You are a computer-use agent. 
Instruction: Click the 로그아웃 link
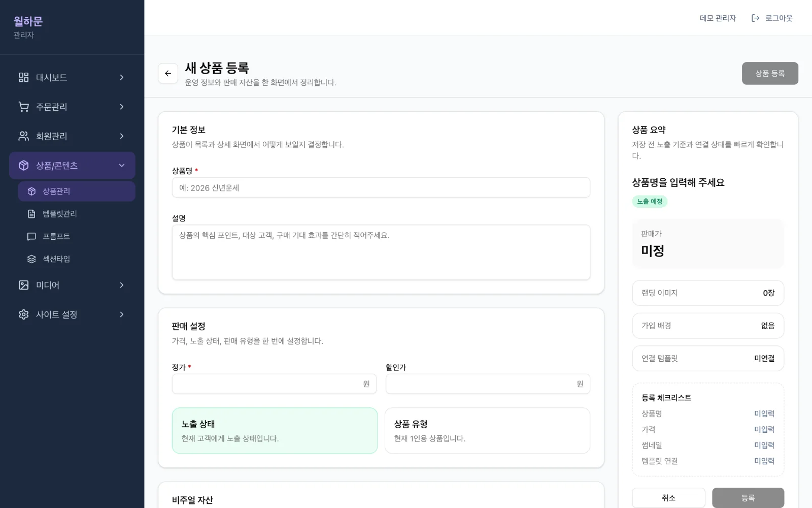pos(772,18)
